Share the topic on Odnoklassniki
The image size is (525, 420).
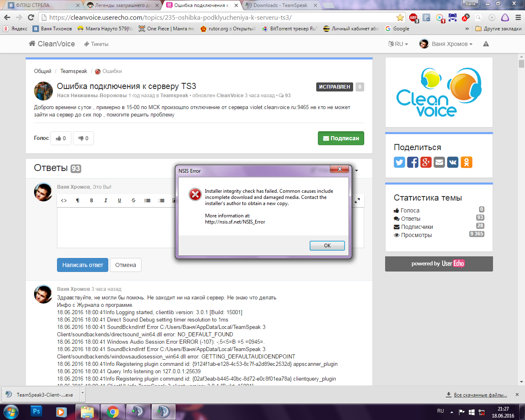(x=466, y=162)
